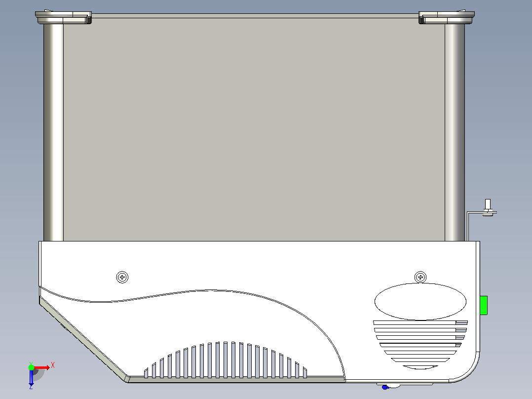The image size is (532, 399).
Task: Pick the green switch on the housing's right side
Action: click(484, 305)
